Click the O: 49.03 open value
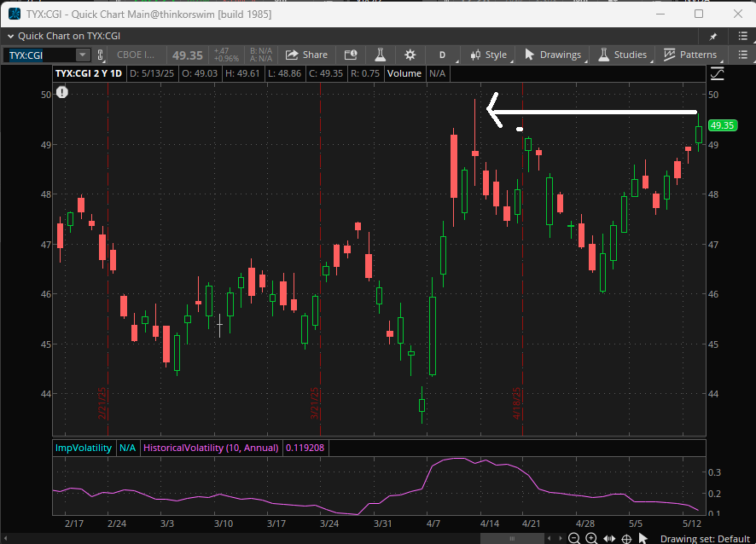The width and height of the screenshot is (756, 544). [200, 73]
